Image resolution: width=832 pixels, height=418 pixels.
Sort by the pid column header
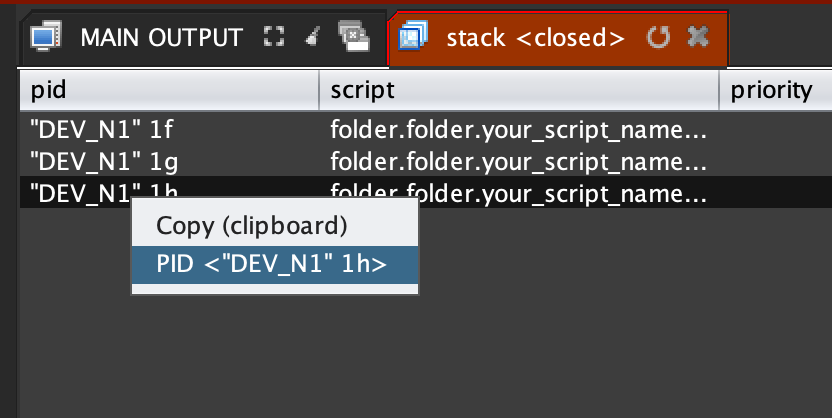169,91
